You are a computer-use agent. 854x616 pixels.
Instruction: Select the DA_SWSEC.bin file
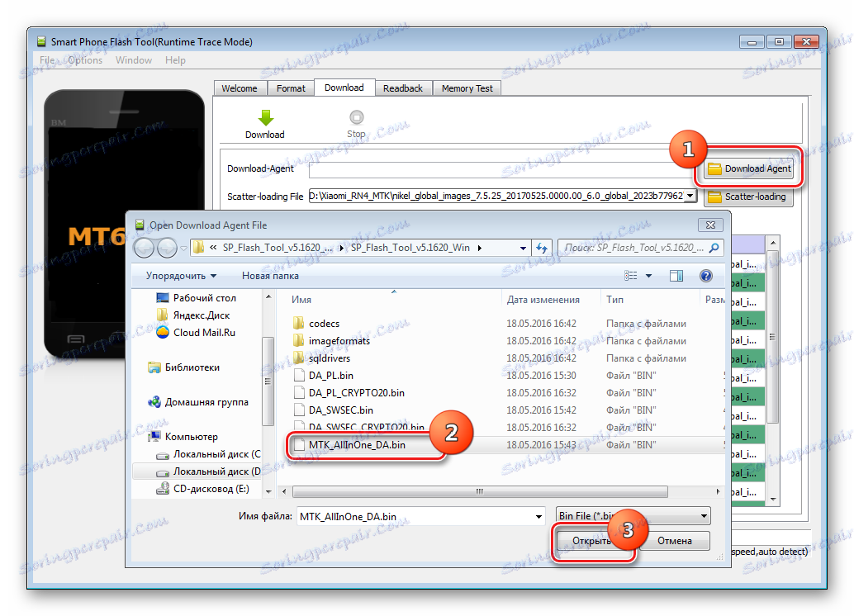coord(341,410)
